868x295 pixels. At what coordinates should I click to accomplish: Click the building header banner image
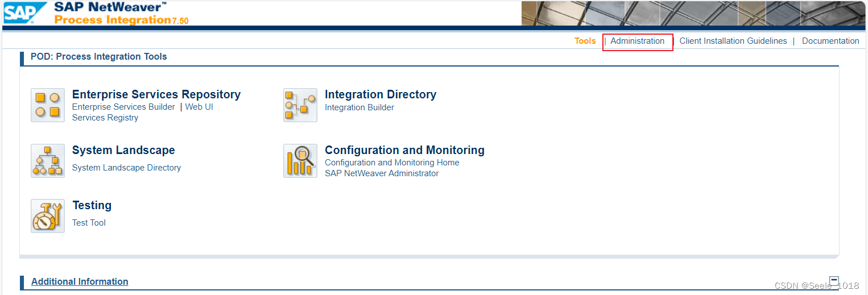[693, 13]
